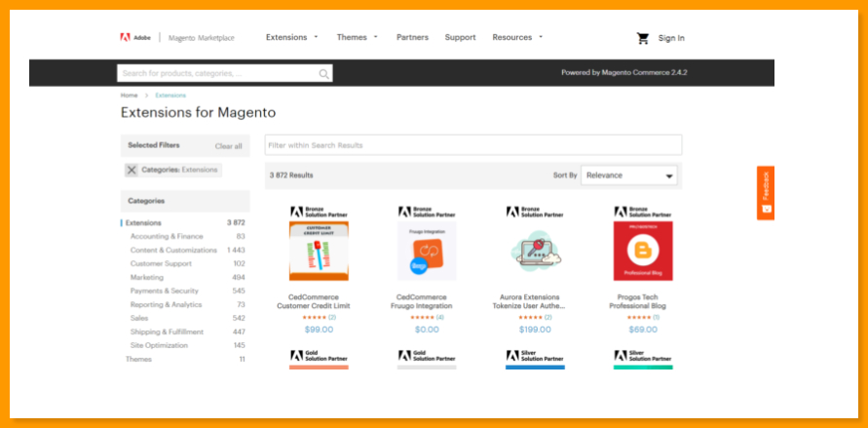This screenshot has width=868, height=428.
Task: Open Progos Tech Professional Blog image
Action: tap(643, 252)
